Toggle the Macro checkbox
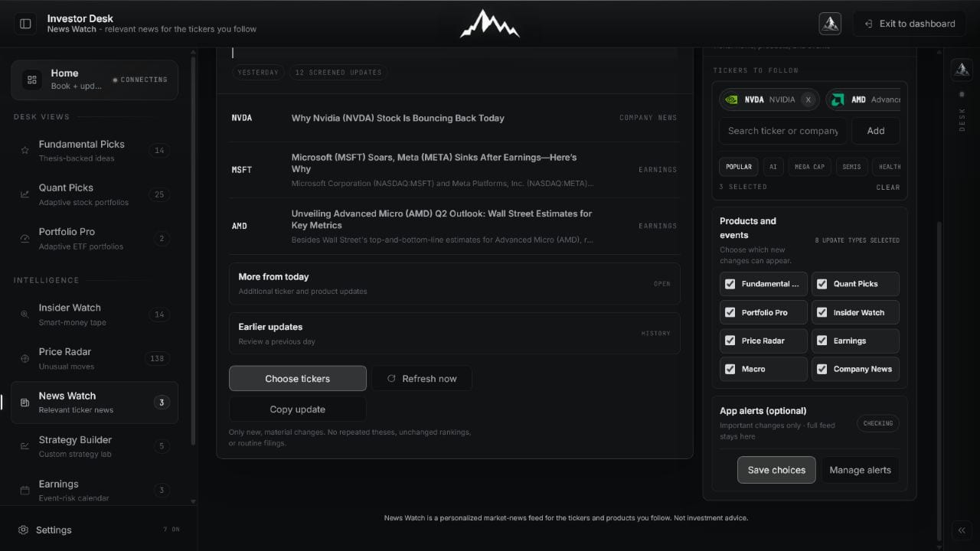980x551 pixels. click(730, 369)
